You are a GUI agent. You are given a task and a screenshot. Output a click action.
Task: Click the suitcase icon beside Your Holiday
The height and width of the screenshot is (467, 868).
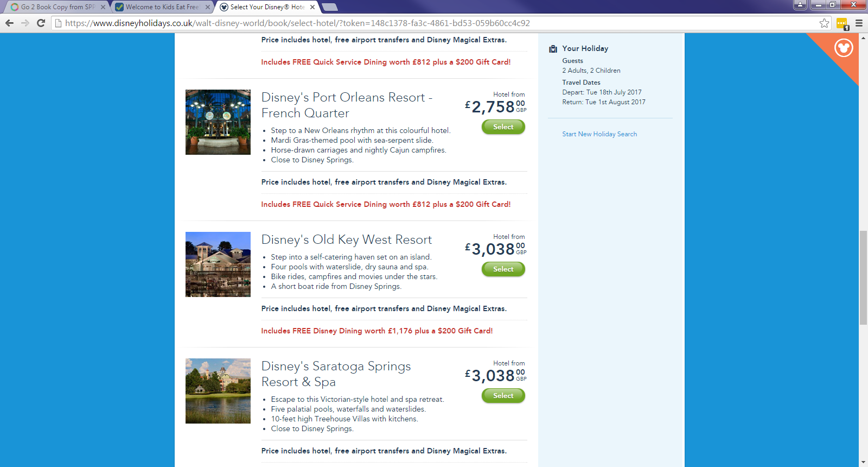(553, 49)
